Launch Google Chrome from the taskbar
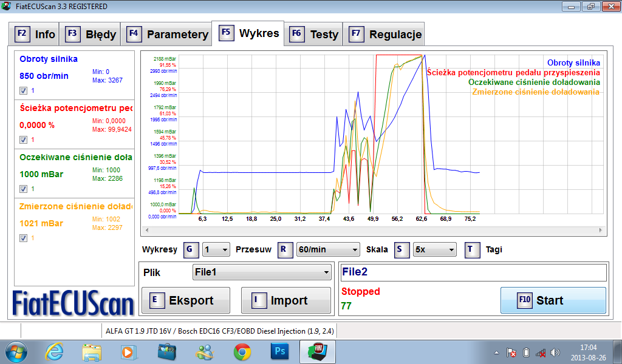The width and height of the screenshot is (622, 364). tap(242, 351)
